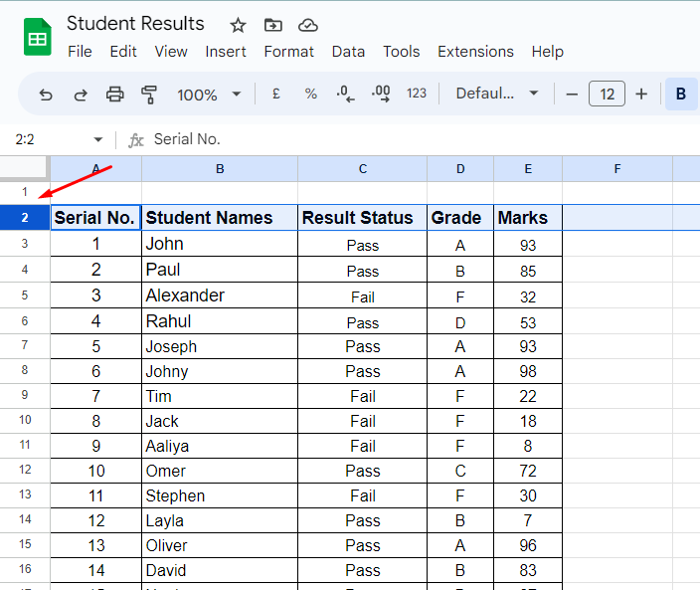This screenshot has width=700, height=590.
Task: Click the formula bar text Serial No.
Action: pos(187,139)
